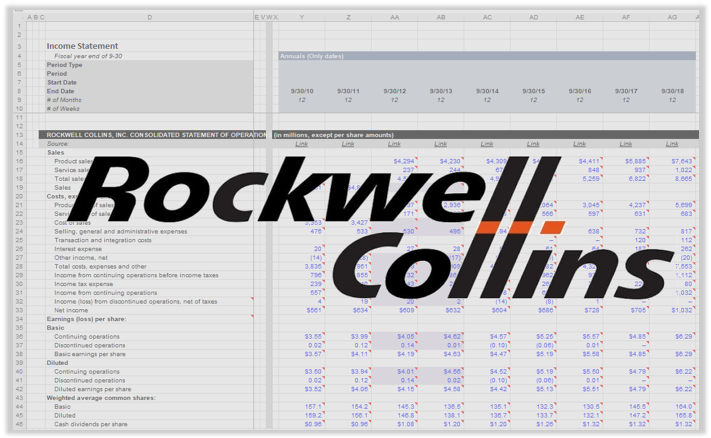Select the 157.1 basic shares value
Viewport: 711px width, 438px height.
click(313, 407)
